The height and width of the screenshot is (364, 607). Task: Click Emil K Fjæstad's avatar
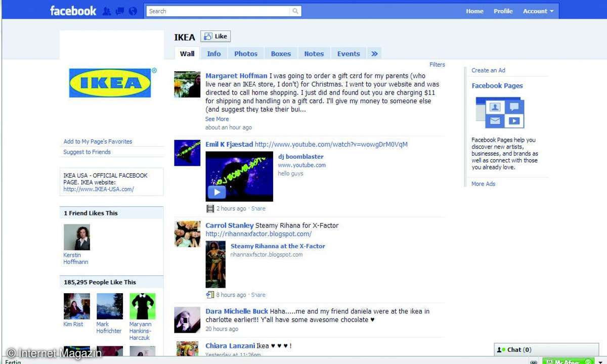187,153
